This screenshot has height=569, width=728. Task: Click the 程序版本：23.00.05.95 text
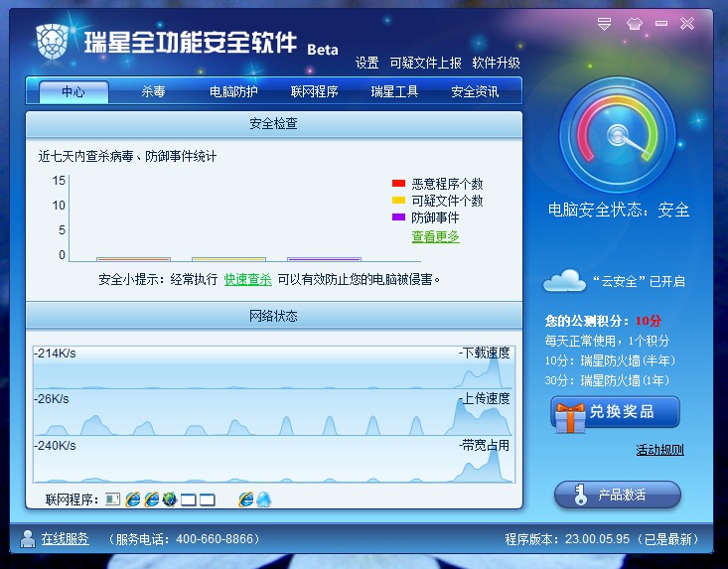(567, 539)
